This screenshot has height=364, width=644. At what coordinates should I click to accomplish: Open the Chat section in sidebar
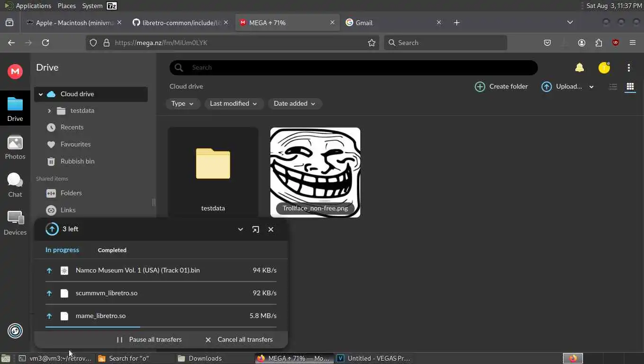point(15,185)
